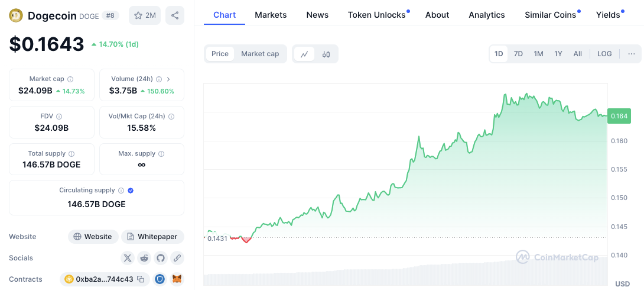The height and width of the screenshot is (290, 644).
Task: Open Dogecoin Reddit social link
Action: click(144, 258)
